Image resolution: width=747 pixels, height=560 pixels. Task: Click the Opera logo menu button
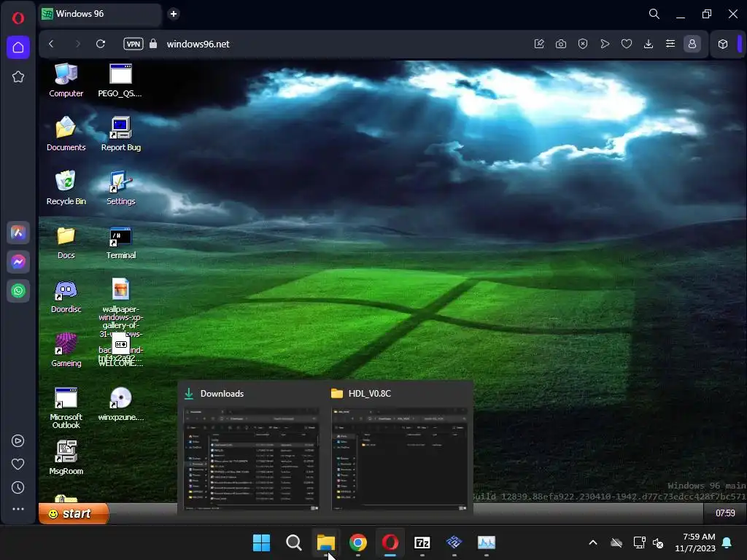pyautogui.click(x=18, y=18)
